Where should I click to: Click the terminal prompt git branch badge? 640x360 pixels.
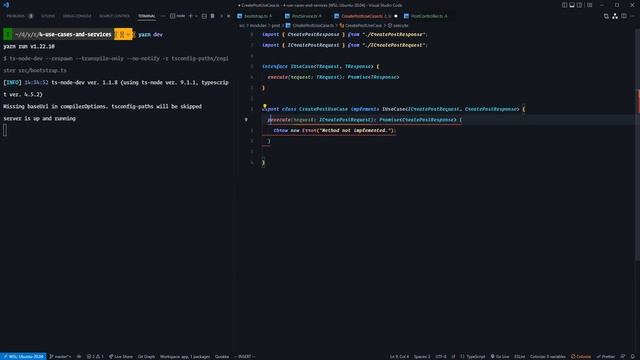[123, 34]
